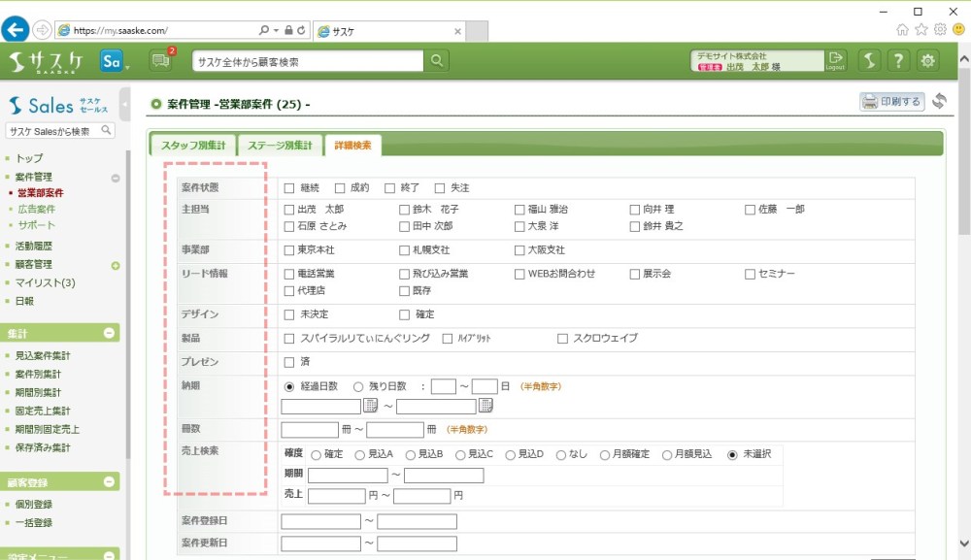This screenshot has width=971, height=560.
Task: Open the settings gear icon in header
Action: click(929, 61)
